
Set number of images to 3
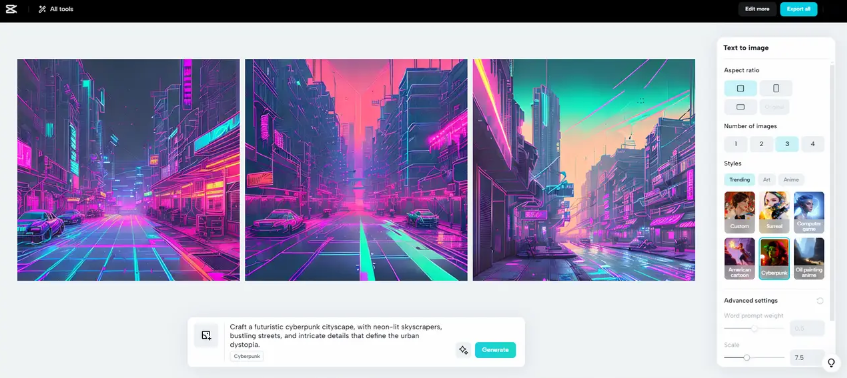(x=787, y=144)
